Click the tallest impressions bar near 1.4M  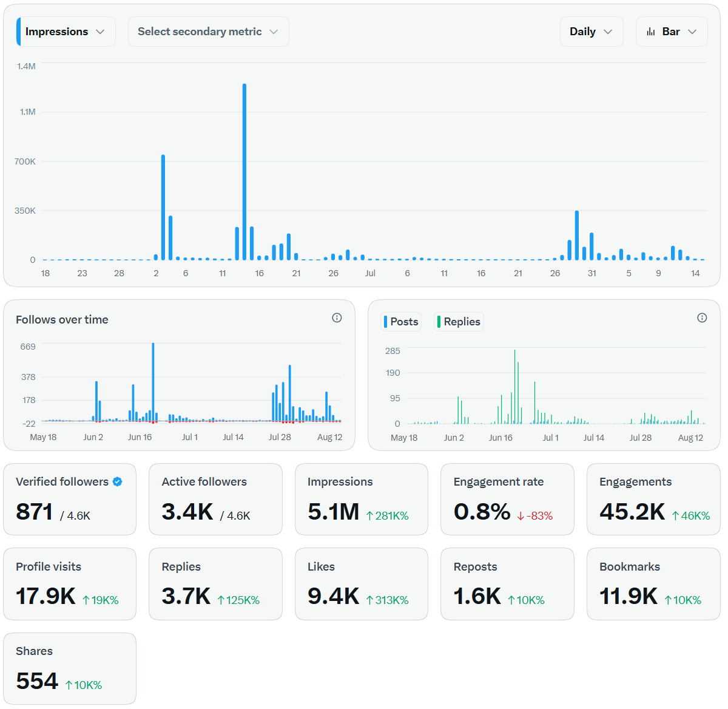coord(244,172)
